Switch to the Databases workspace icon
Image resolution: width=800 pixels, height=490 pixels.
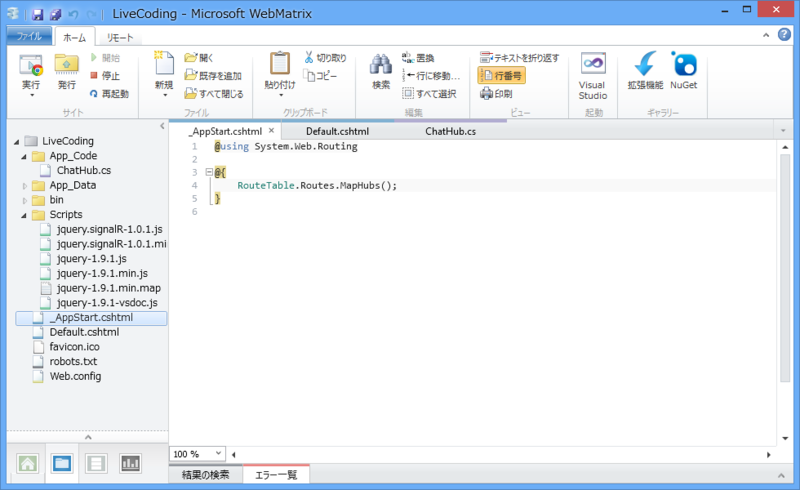click(x=96, y=463)
